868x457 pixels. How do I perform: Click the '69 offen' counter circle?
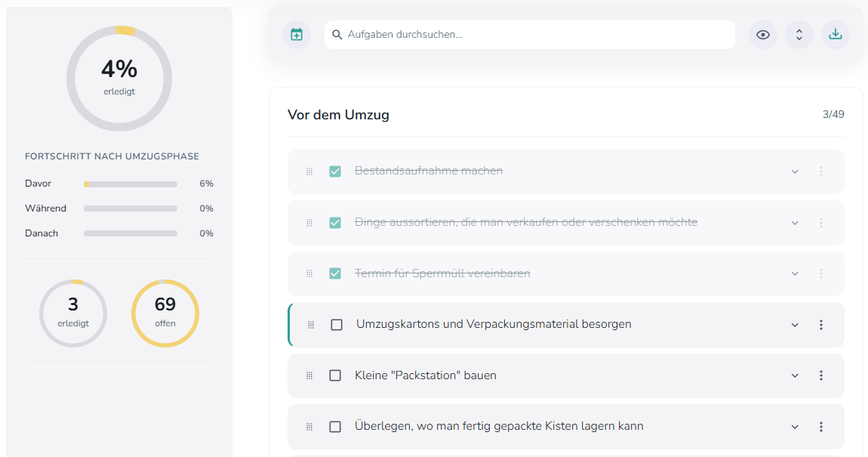tap(165, 313)
